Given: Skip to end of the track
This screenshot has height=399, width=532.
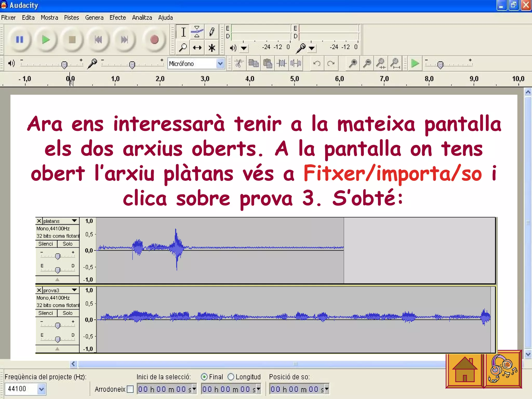Looking at the screenshot, I should pos(124,39).
